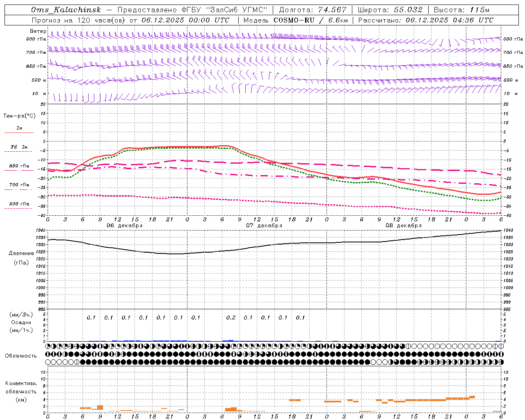Click the black surface pressure curve

click(x=274, y=245)
